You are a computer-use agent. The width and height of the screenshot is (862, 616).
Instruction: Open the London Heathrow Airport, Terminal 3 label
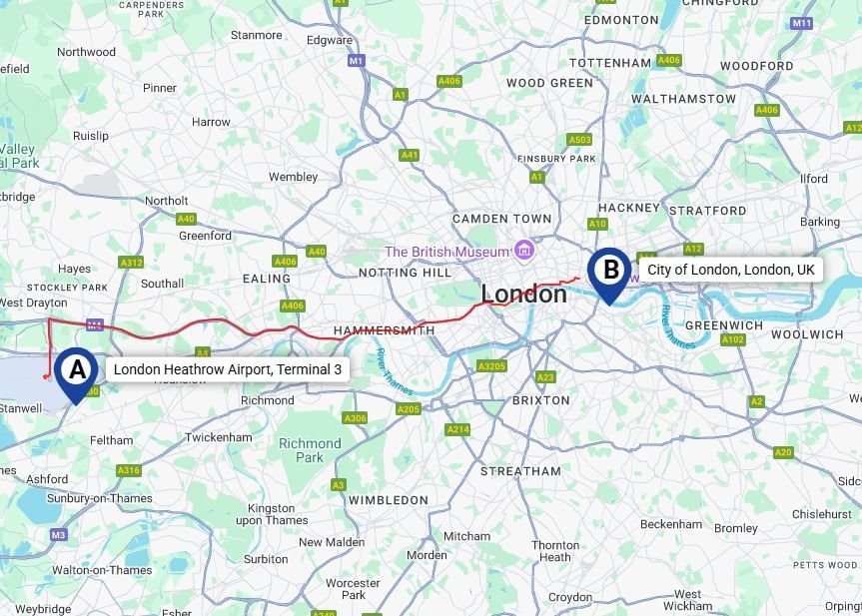(x=227, y=369)
